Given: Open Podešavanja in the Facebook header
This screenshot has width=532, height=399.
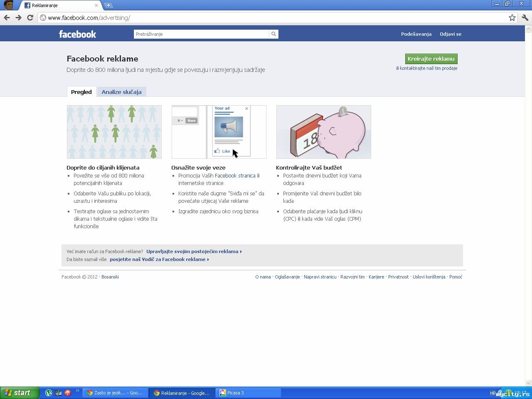Looking at the screenshot, I should click(x=416, y=34).
